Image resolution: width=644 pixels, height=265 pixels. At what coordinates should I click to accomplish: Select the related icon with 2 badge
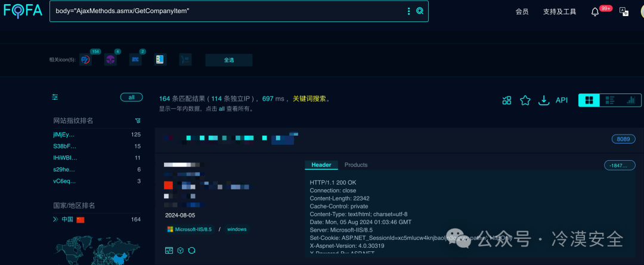tap(135, 60)
